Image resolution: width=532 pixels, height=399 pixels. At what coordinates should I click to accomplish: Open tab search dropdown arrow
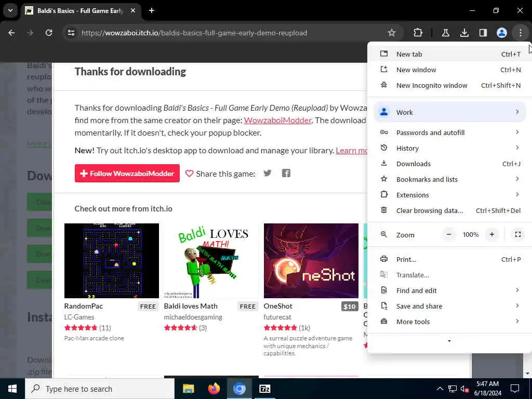point(10,10)
